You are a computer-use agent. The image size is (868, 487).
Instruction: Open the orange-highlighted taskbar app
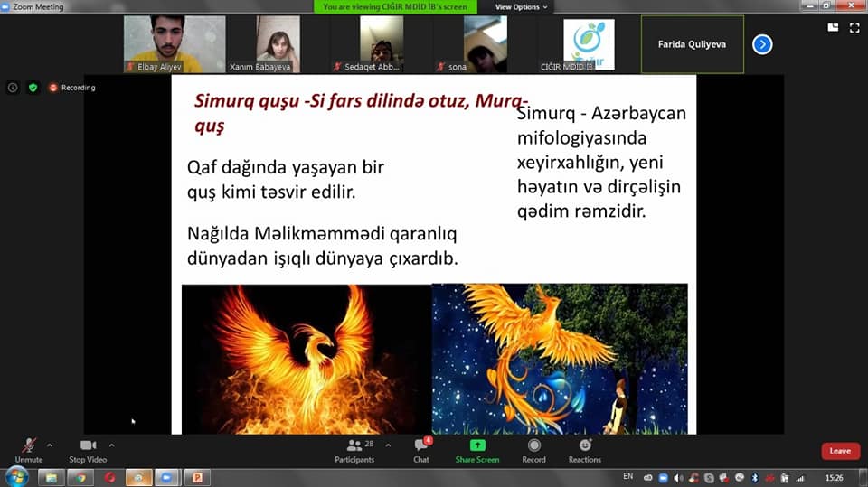139,477
